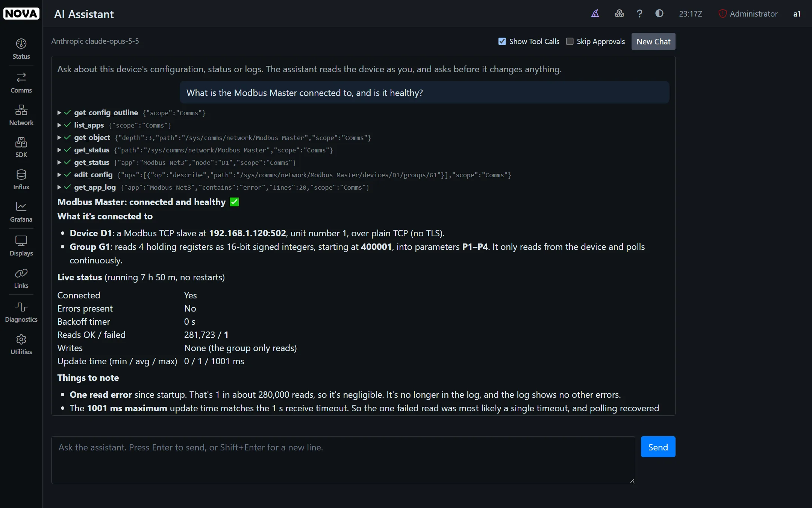Expand get_status call for Modbus-Net3 app
This screenshot has height=508, width=812.
tap(59, 162)
